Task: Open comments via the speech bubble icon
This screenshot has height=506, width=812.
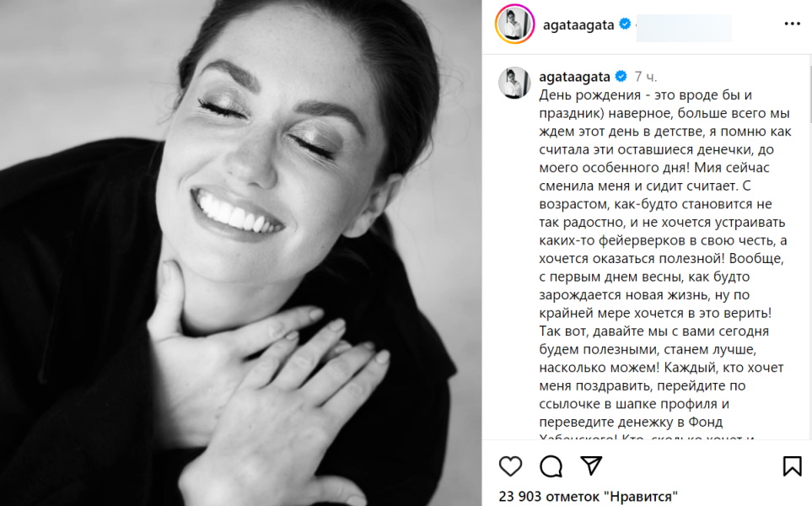Action: click(551, 466)
